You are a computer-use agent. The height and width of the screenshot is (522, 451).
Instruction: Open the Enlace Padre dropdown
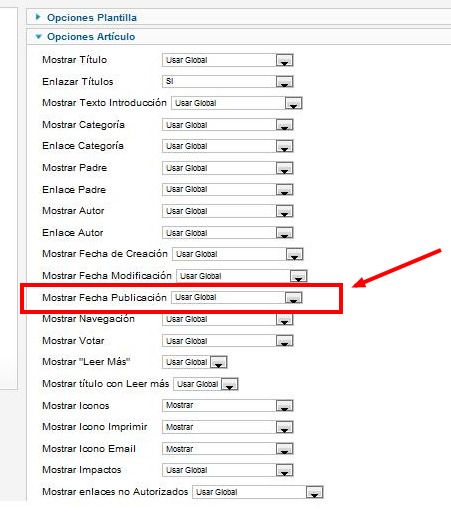[228, 190]
